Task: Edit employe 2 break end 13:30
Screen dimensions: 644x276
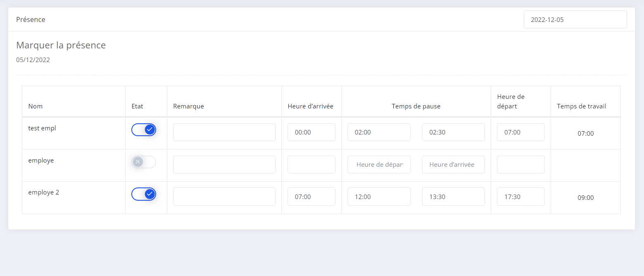Action: pos(453,197)
